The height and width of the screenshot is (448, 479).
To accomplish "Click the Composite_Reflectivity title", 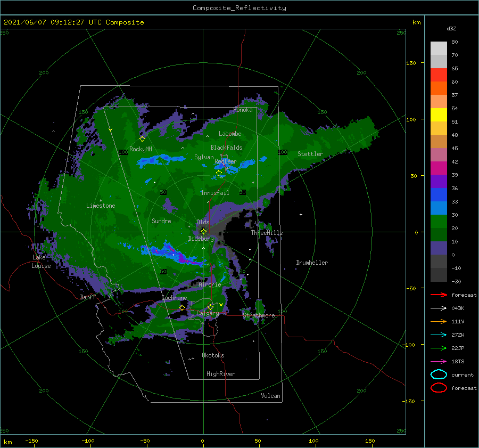I will tap(239, 8).
